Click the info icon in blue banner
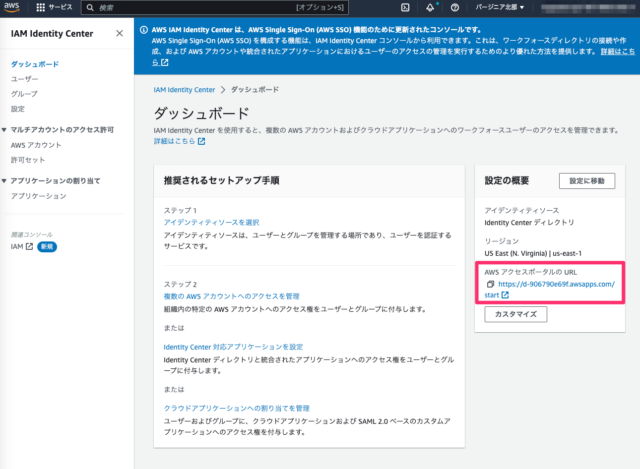The height and width of the screenshot is (469, 640). [144, 30]
